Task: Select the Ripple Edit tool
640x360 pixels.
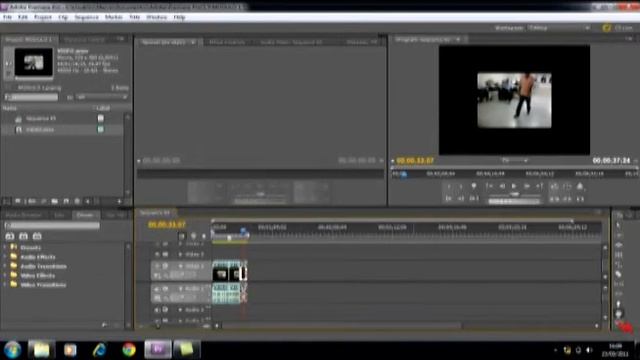Action: (618, 245)
